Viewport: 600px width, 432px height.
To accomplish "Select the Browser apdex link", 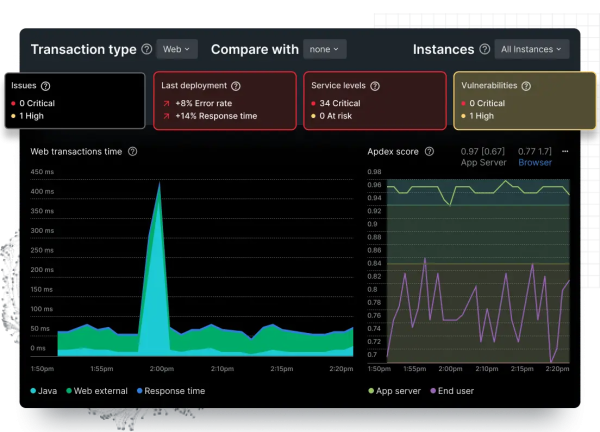I will tap(535, 162).
